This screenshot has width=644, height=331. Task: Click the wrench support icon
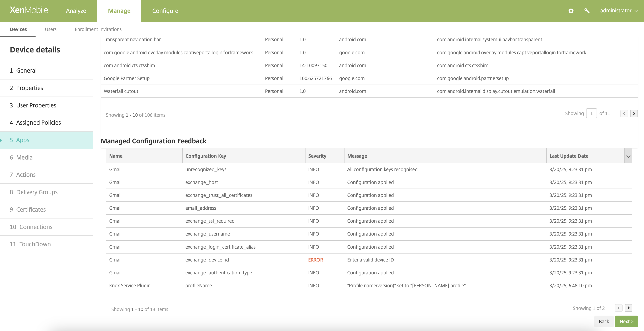coord(587,11)
